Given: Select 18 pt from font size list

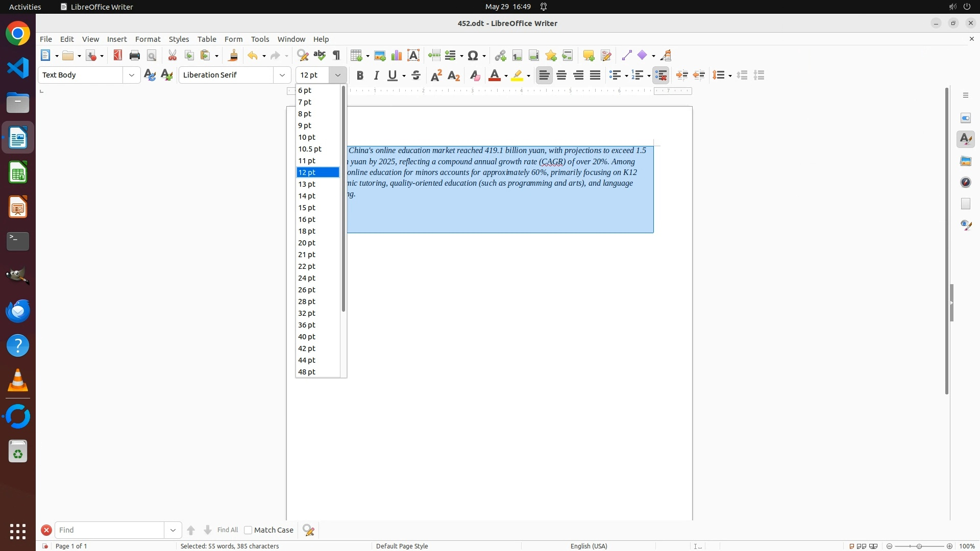Looking at the screenshot, I should [x=307, y=231].
